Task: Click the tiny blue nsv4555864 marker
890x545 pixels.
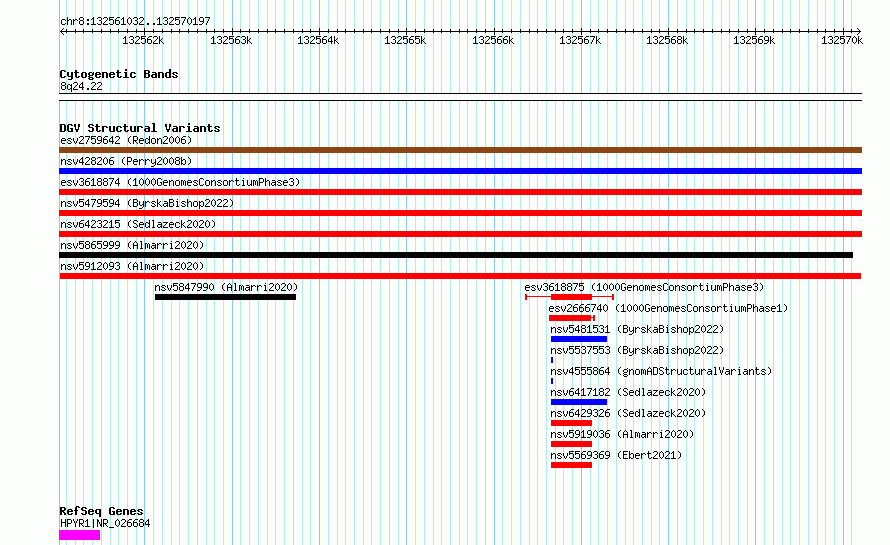Action: point(552,381)
